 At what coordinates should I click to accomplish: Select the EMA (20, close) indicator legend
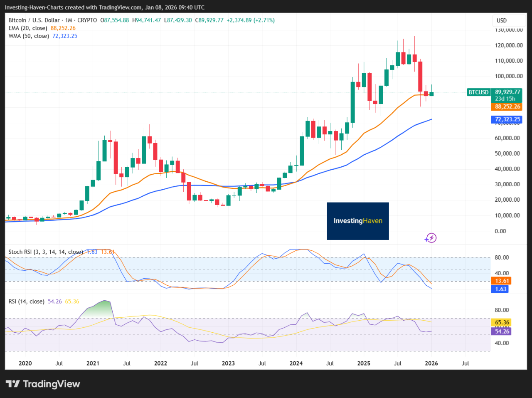pyautogui.click(x=28, y=28)
